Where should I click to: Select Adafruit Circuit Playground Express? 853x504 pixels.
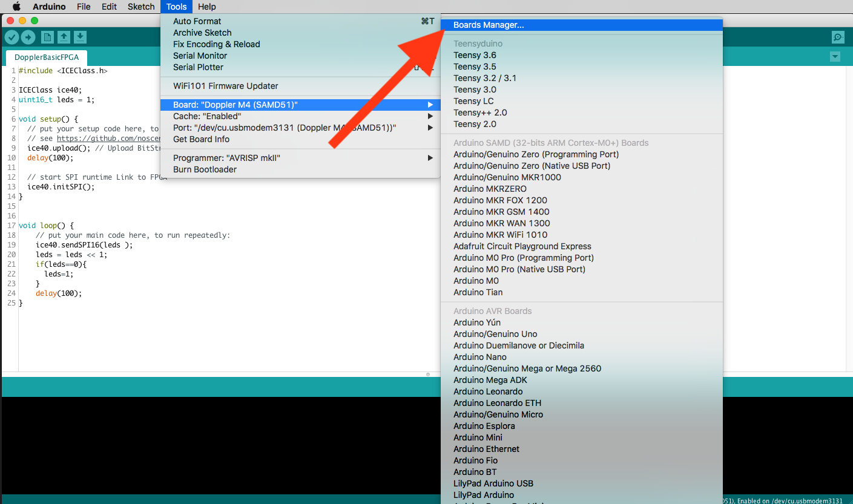[x=582, y=246]
